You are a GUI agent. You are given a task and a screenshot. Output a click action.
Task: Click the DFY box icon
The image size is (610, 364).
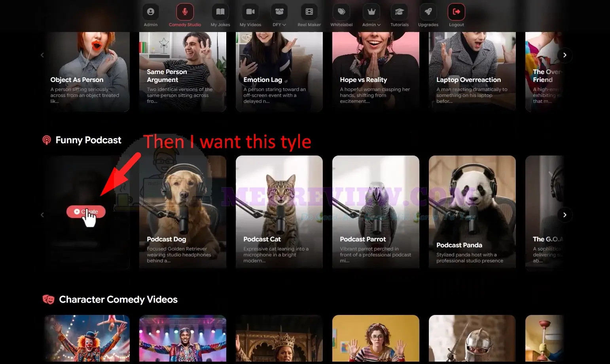[279, 12]
